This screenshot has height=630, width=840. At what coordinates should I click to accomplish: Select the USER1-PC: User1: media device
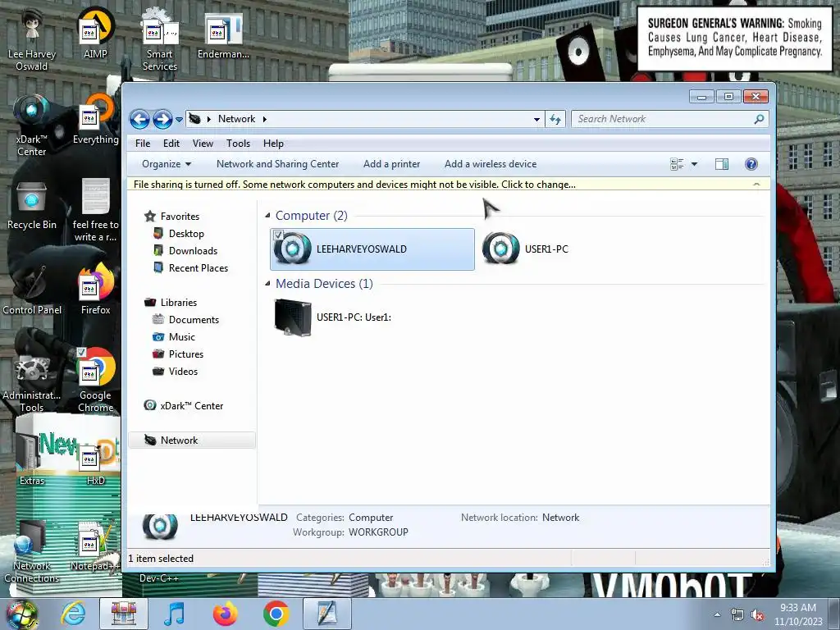333,317
